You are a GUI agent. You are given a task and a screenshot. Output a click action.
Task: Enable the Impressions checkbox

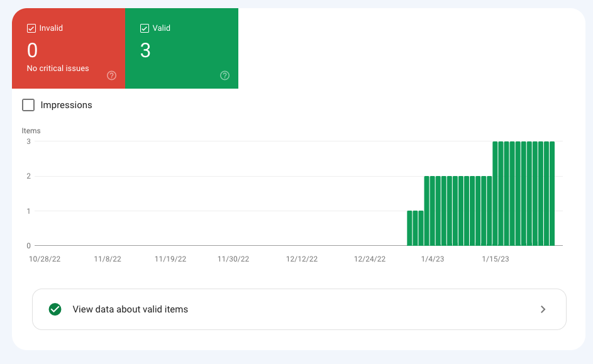tap(28, 105)
